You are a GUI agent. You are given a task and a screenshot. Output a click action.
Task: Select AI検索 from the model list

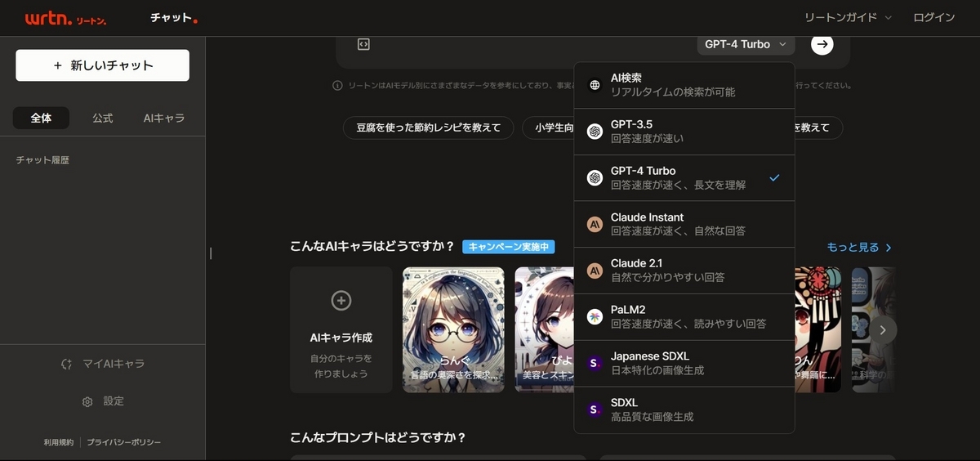pos(684,85)
